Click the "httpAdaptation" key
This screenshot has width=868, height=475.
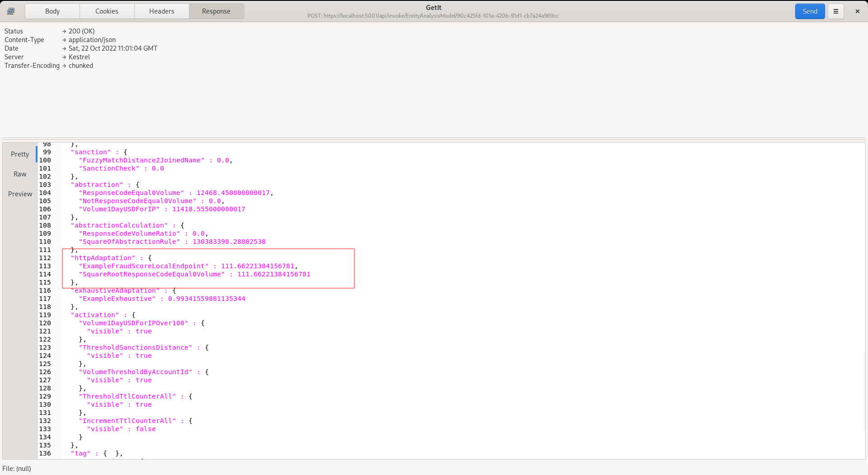(103, 258)
